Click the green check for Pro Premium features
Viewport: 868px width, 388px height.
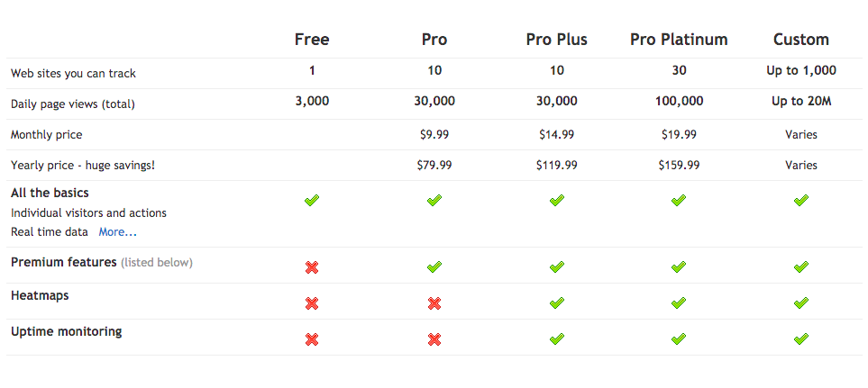point(434,267)
